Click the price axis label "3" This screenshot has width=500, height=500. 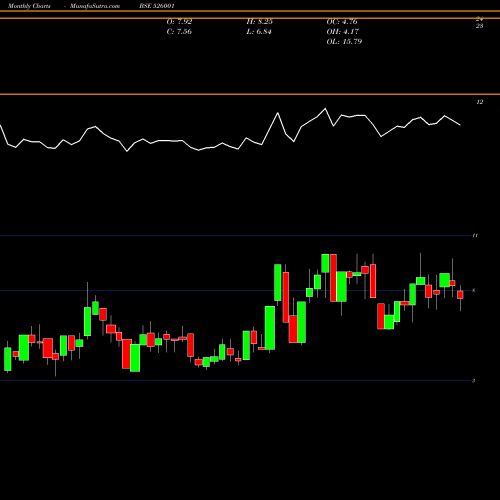[x=474, y=380]
